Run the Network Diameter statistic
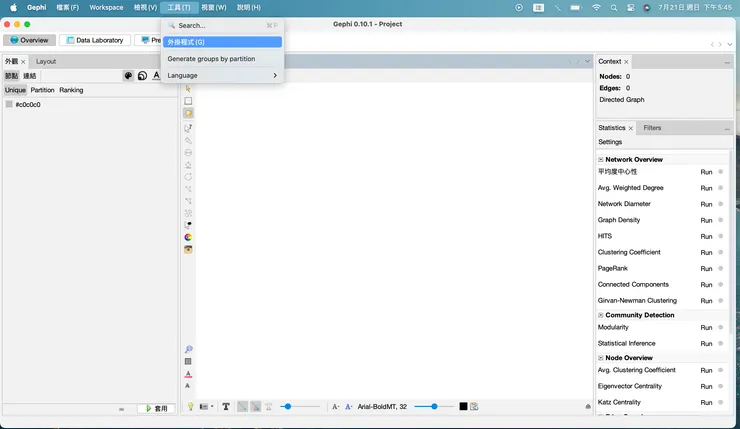This screenshot has height=429, width=740. (x=706, y=204)
